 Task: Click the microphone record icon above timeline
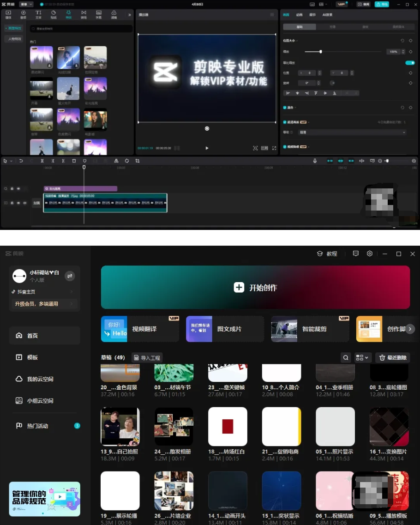click(315, 161)
